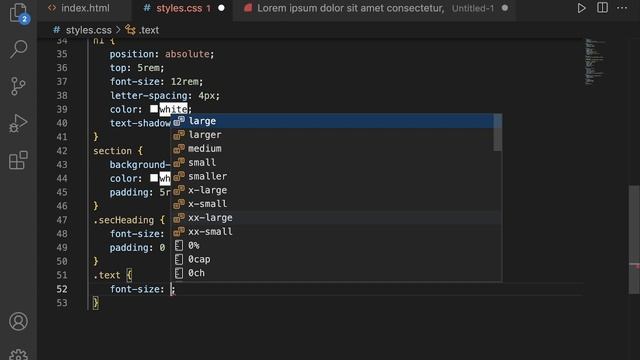
Task: Open the Search view in activity bar
Action: click(18, 49)
